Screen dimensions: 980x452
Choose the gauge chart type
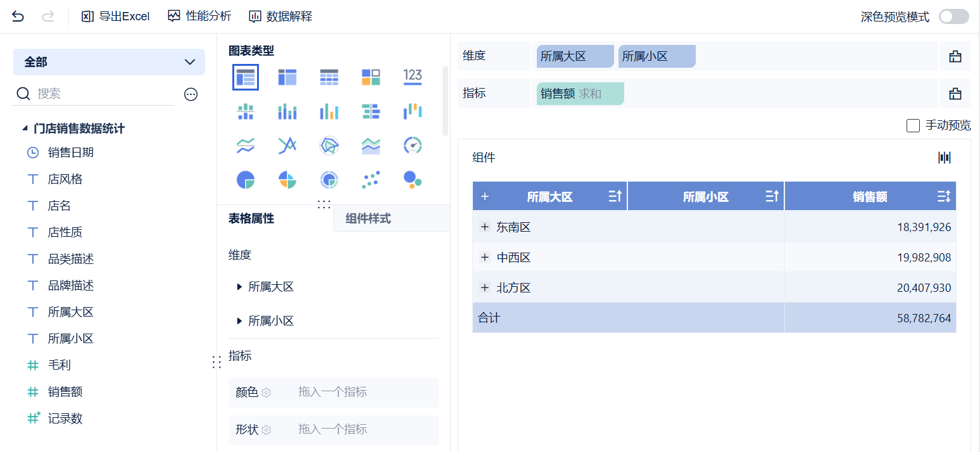pos(413,146)
